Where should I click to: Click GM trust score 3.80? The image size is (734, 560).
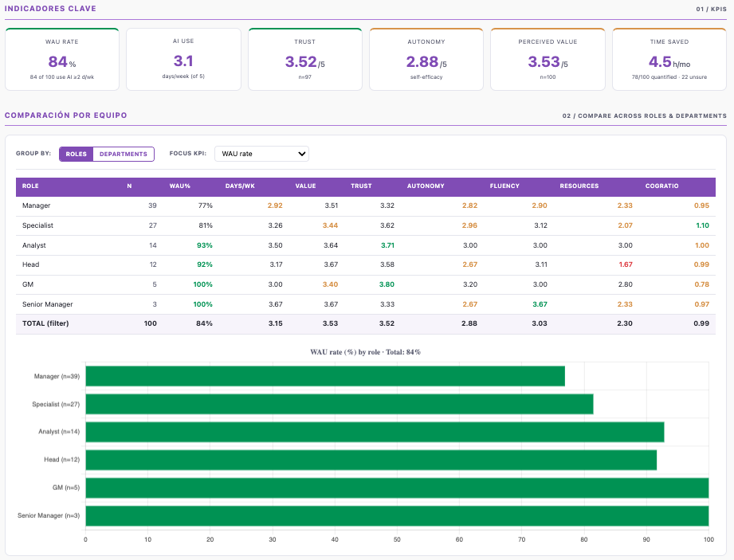[x=387, y=284]
